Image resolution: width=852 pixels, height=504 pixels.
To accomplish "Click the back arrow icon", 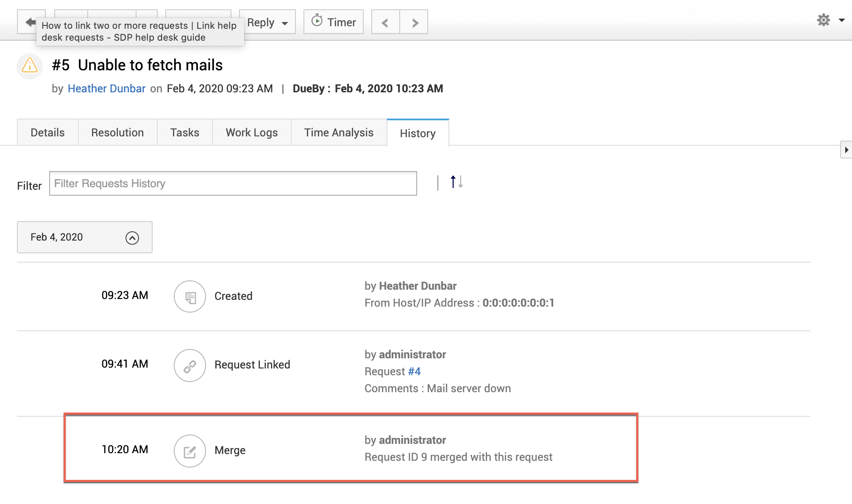I will pyautogui.click(x=30, y=22).
